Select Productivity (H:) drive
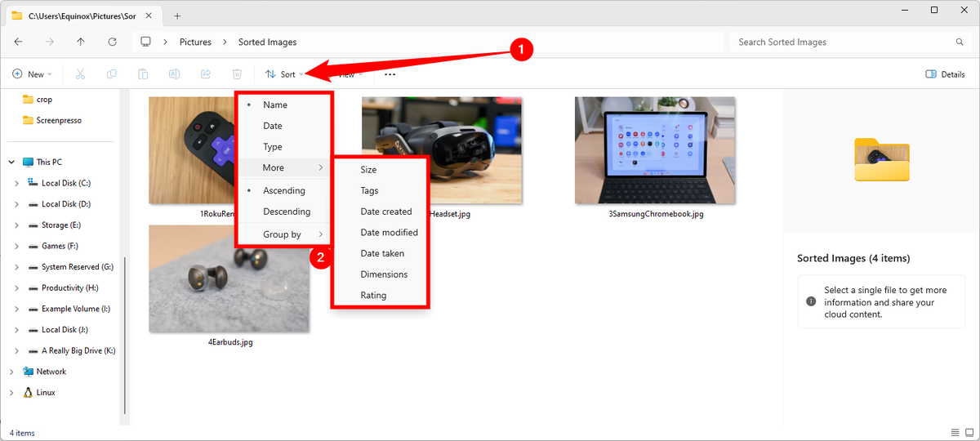Viewport: 980px width, 441px height. (62, 287)
